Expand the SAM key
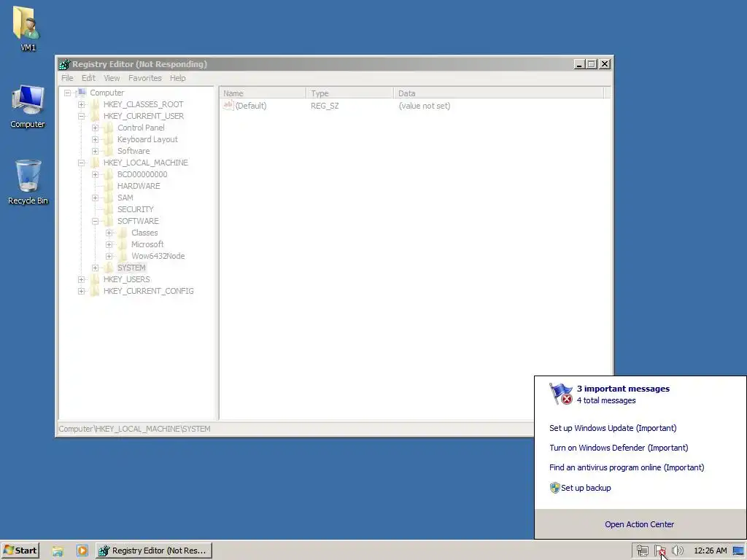Screen dimensions: 747x560 (96, 198)
